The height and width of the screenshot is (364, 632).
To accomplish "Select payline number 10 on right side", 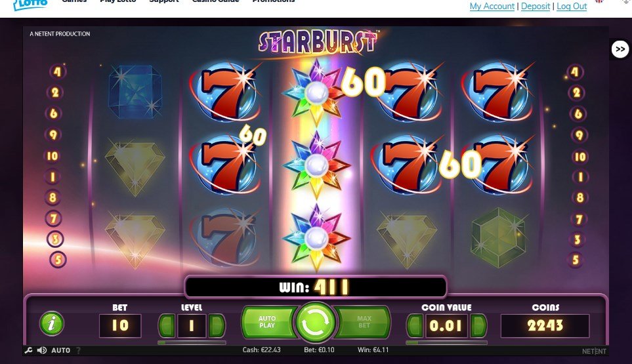I will [x=579, y=156].
